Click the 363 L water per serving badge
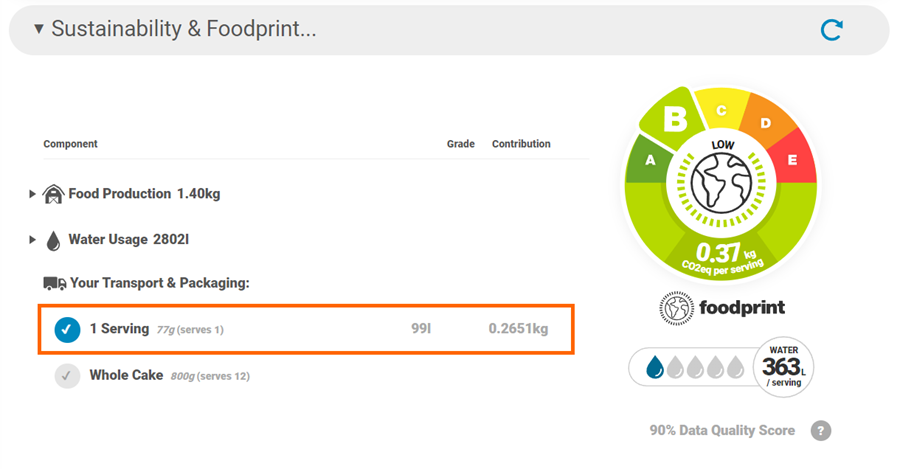The height and width of the screenshot is (469, 900). (783, 367)
